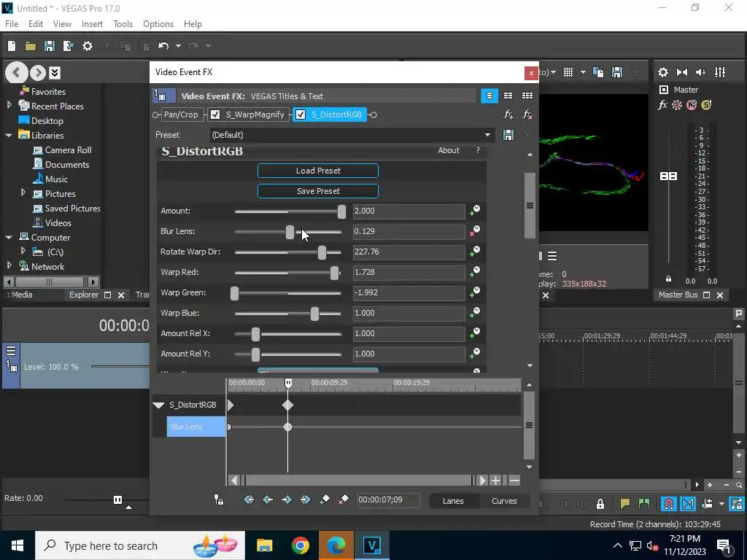
Task: Switch FX view to two columns
Action: tap(508, 96)
